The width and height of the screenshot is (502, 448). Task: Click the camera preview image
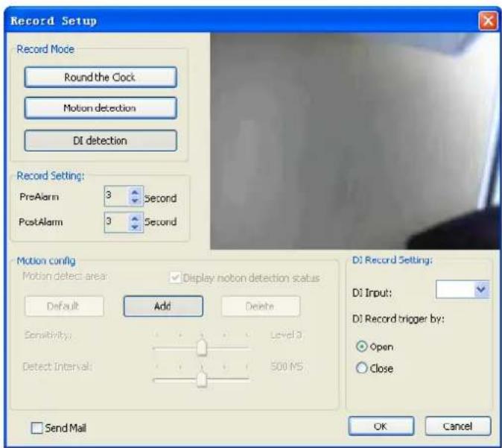click(355, 141)
